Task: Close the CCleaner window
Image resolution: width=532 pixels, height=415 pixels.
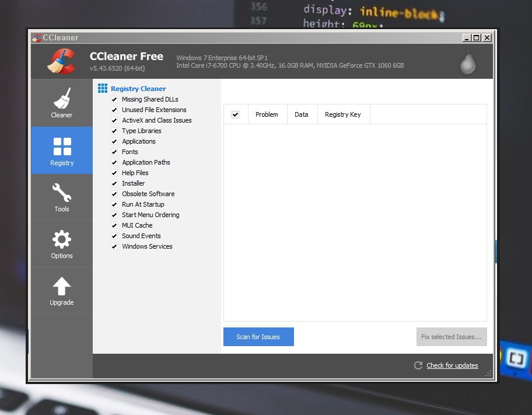Action: point(487,38)
